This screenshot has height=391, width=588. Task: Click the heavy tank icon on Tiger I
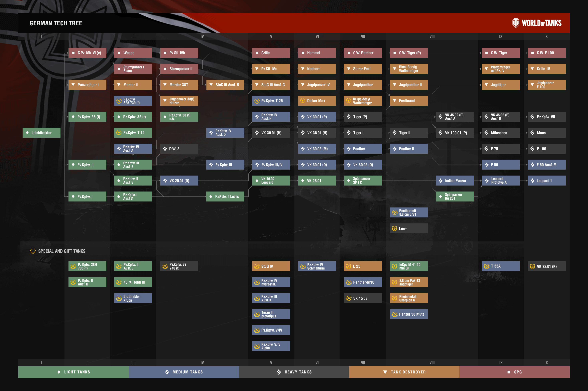click(349, 133)
